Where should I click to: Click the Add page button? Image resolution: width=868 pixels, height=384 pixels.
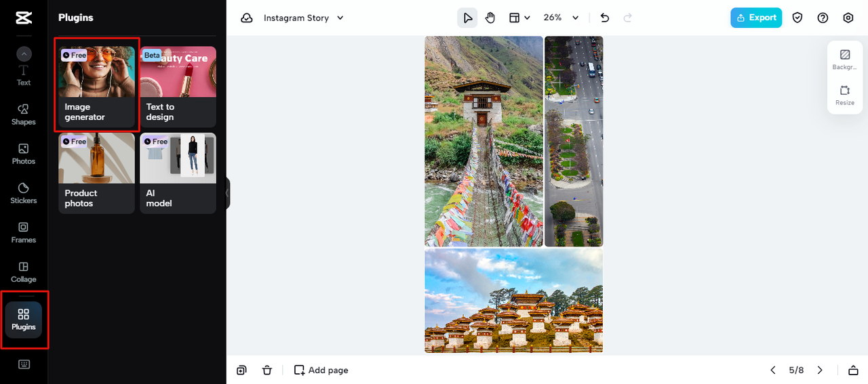(x=321, y=370)
